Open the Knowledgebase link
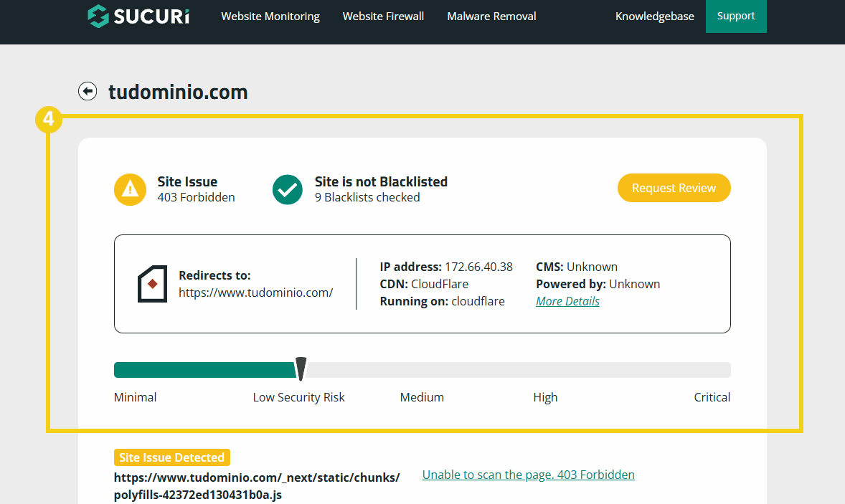The image size is (845, 504). tap(654, 16)
